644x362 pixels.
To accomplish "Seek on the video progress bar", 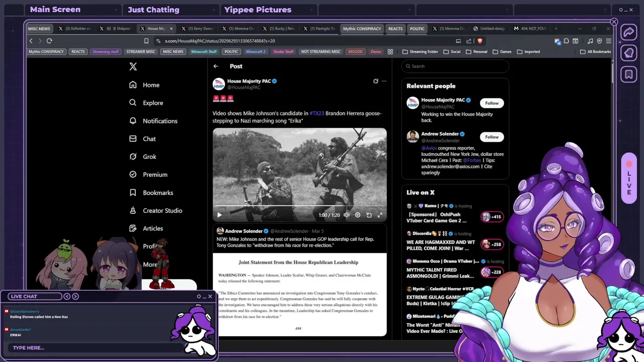I will (x=299, y=206).
